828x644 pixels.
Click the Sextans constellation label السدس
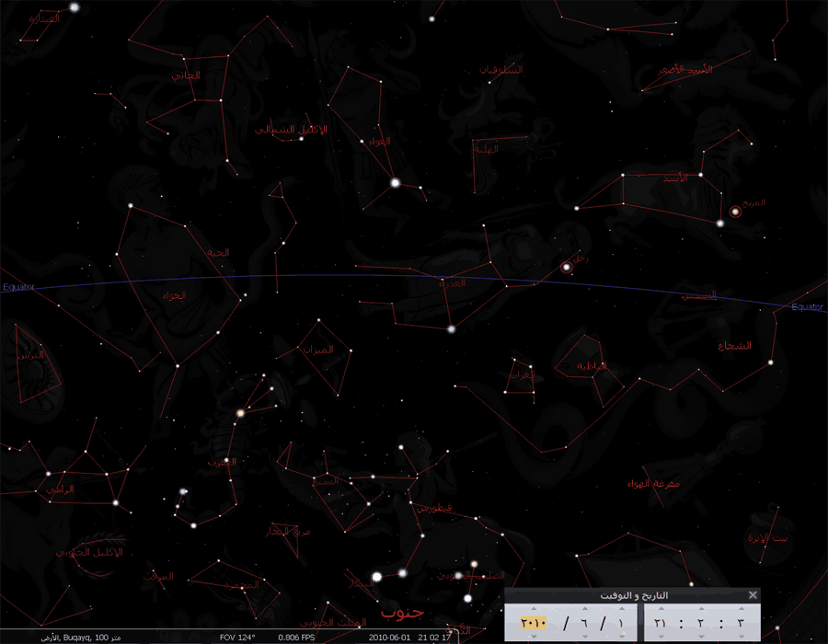[698, 295]
